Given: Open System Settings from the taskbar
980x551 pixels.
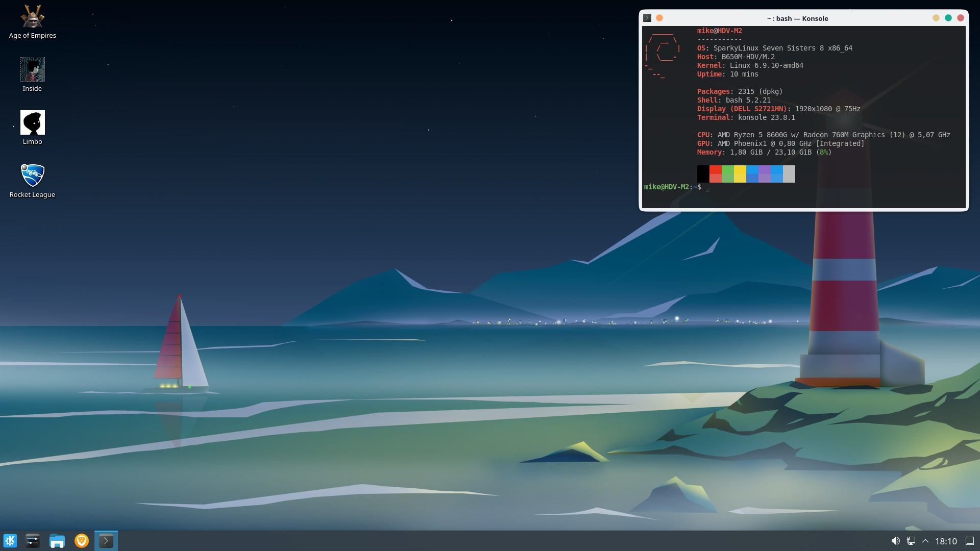Looking at the screenshot, I should (33, 541).
